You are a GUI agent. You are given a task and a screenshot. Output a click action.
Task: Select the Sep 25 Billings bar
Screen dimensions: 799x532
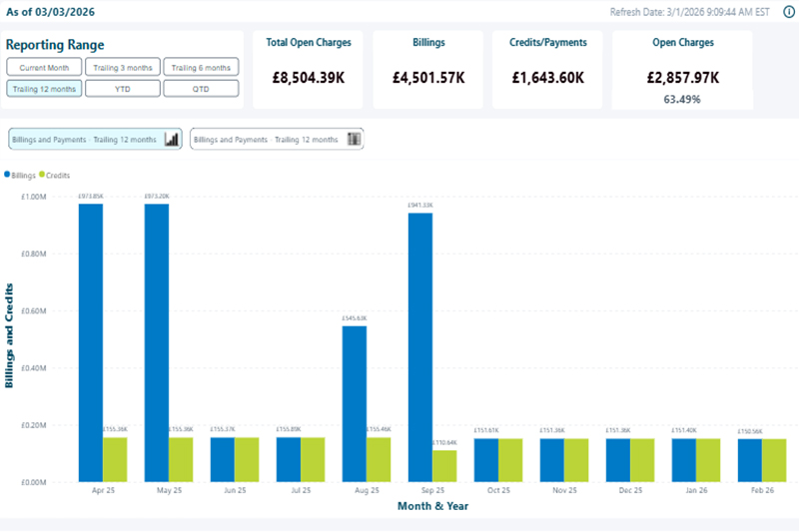tap(420, 347)
